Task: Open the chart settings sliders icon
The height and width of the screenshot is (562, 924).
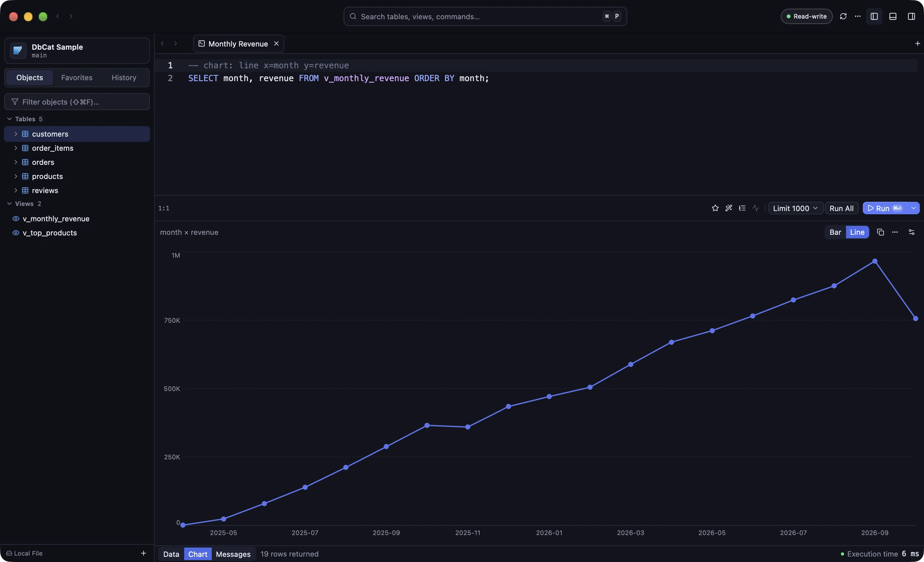Action: [911, 232]
